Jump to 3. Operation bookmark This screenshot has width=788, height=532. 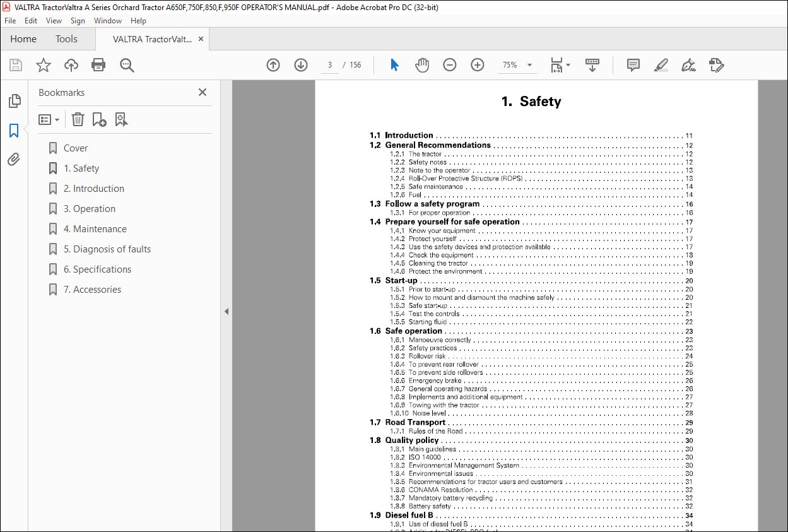pyautogui.click(x=90, y=209)
